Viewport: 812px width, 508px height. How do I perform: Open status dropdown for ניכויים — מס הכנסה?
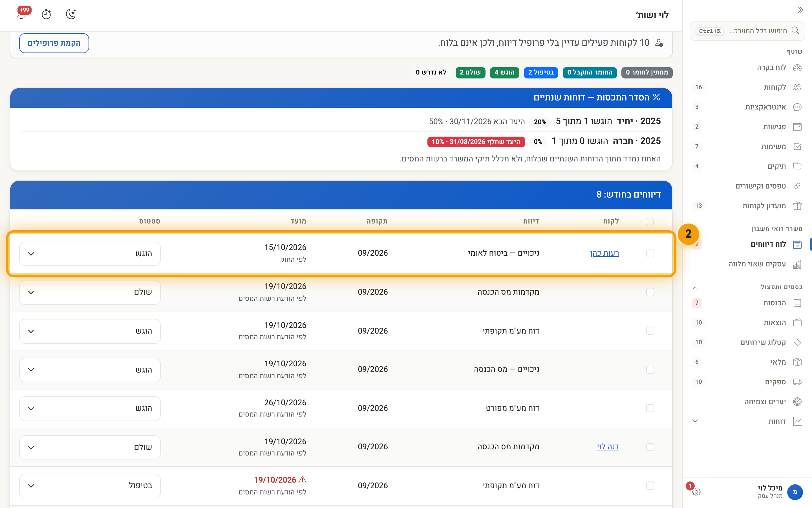coord(90,370)
